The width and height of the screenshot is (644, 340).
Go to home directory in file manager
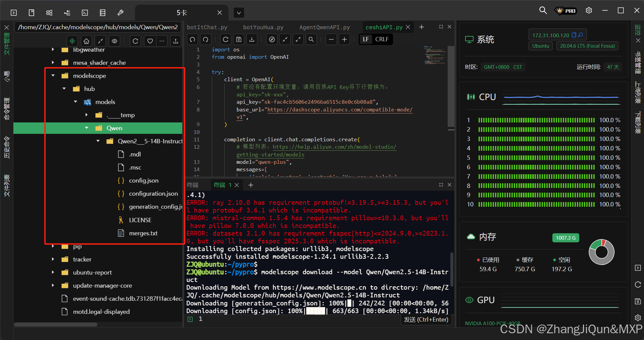click(86, 41)
